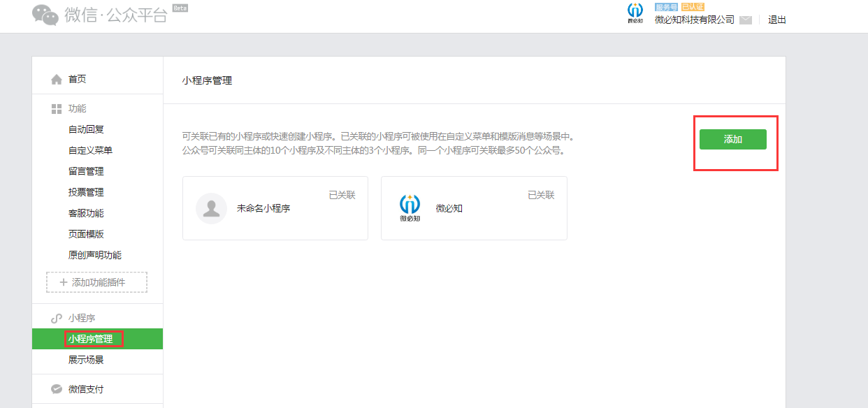Image resolution: width=868 pixels, height=408 pixels.
Task: Click the 微必知 account avatar in header
Action: 635,13
